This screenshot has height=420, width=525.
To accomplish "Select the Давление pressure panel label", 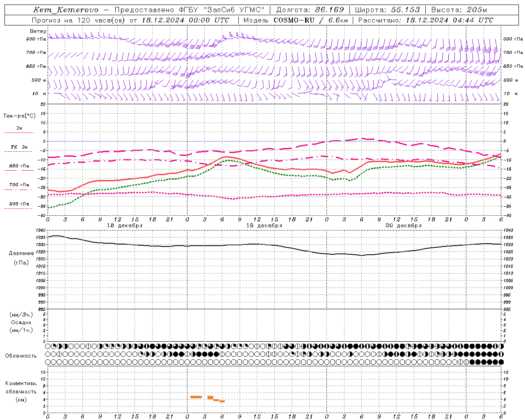I will (x=21, y=253).
